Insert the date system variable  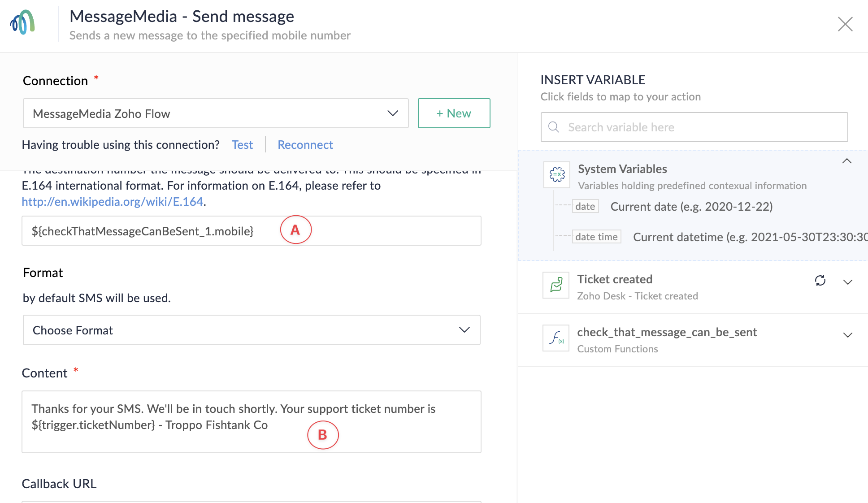pyautogui.click(x=585, y=207)
